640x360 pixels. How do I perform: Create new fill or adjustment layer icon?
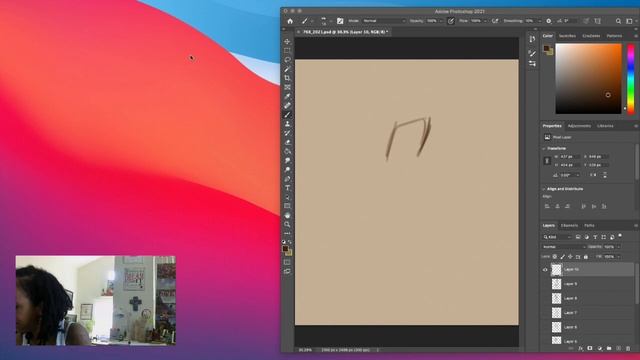tap(600, 349)
